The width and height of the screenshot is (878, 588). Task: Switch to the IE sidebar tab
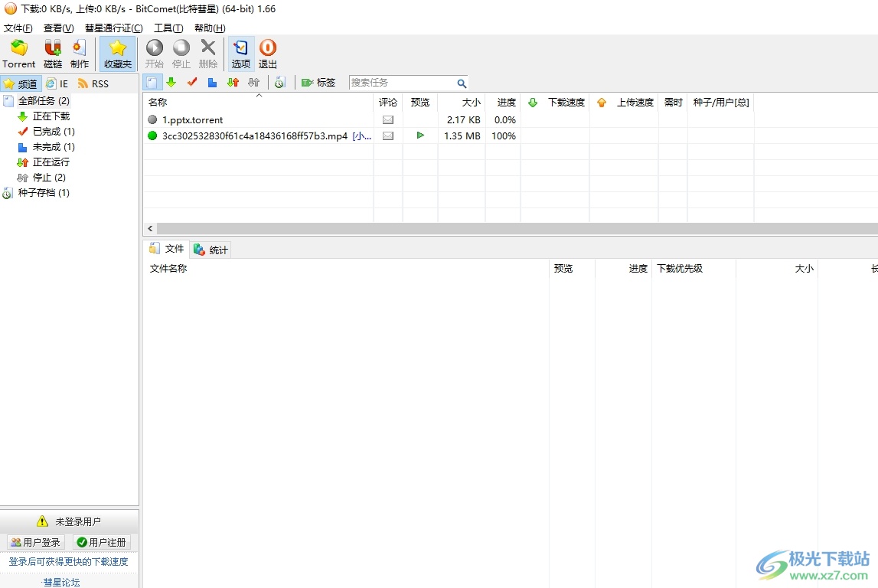(x=57, y=84)
